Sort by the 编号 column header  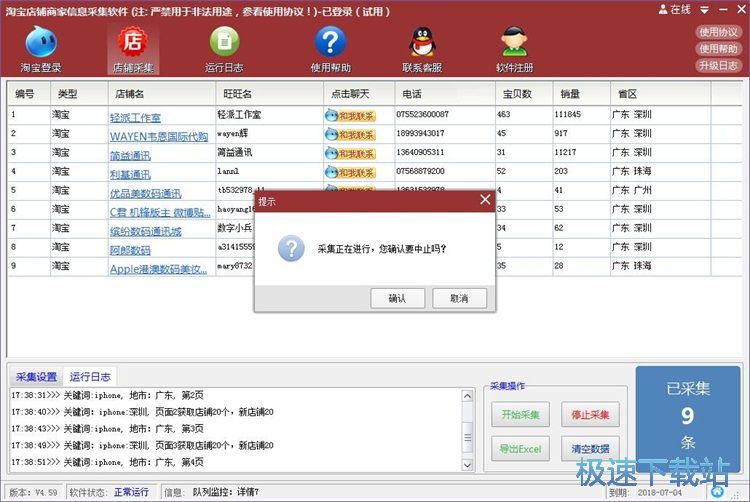point(29,94)
